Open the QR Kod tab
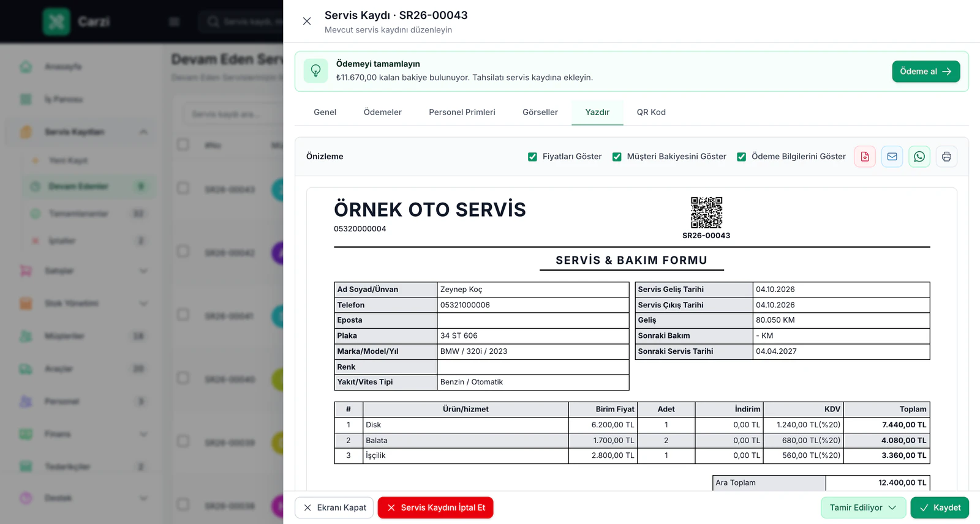980x524 pixels. coord(651,112)
